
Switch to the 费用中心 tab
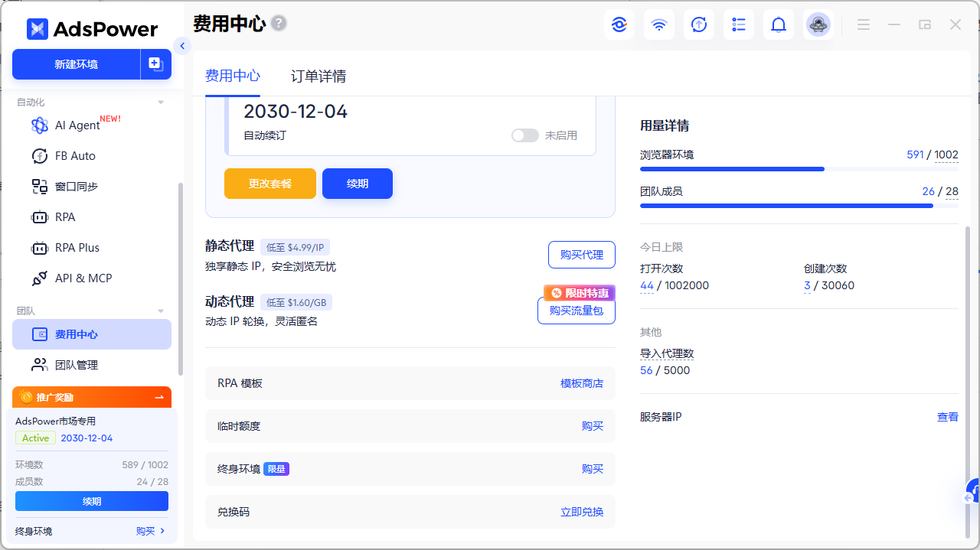(233, 76)
